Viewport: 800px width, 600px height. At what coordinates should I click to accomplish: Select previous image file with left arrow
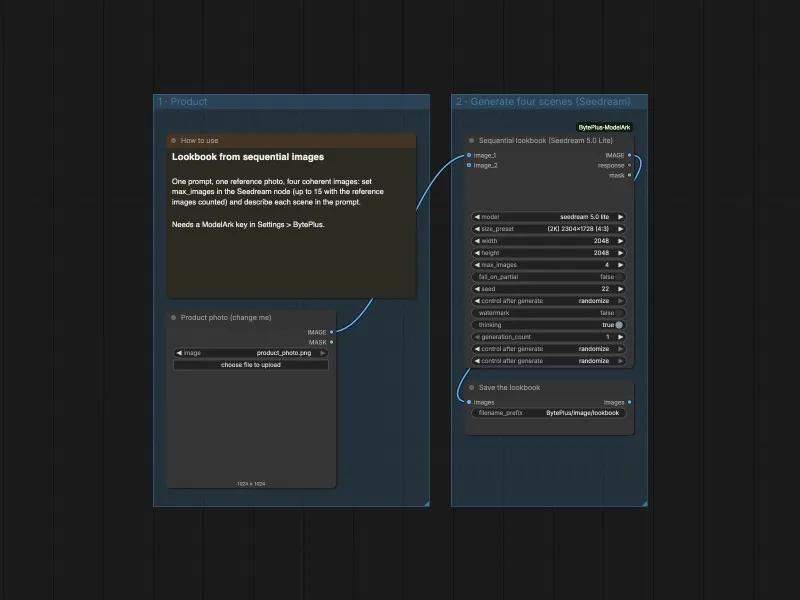point(179,353)
